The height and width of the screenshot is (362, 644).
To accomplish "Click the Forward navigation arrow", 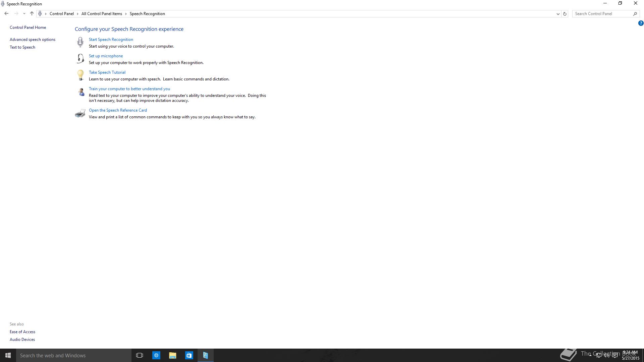I will (x=16, y=14).
